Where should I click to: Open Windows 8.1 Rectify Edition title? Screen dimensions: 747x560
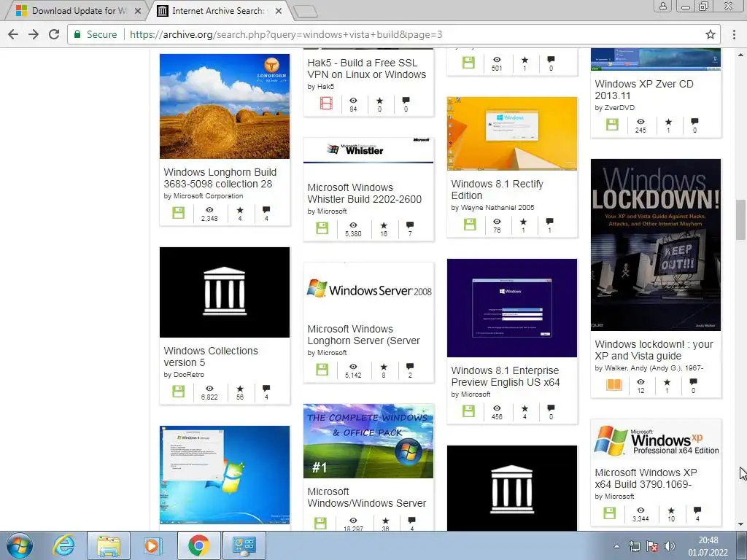(497, 190)
